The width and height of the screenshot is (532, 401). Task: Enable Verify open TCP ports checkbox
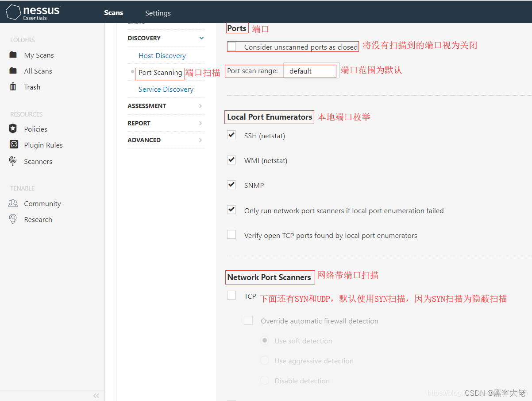231,235
